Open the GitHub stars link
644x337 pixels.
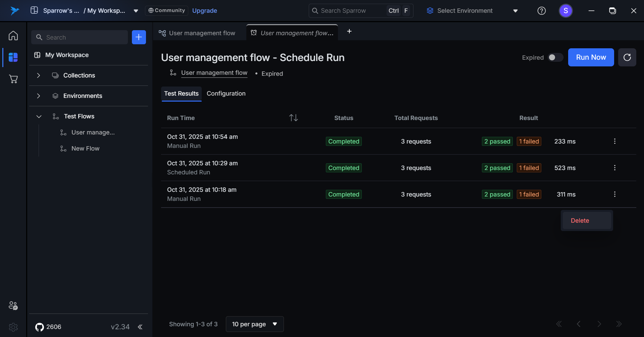(48, 327)
